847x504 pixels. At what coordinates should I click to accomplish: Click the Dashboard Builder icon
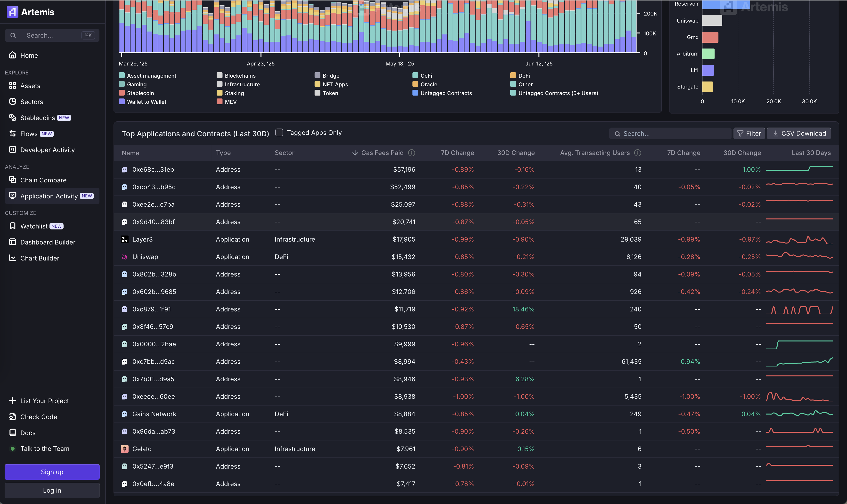(x=13, y=242)
